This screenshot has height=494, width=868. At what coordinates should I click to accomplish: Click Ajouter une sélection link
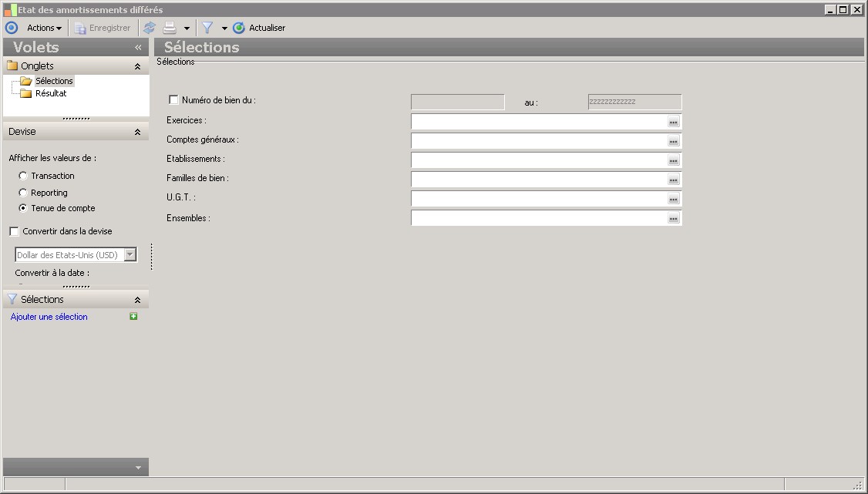click(49, 317)
